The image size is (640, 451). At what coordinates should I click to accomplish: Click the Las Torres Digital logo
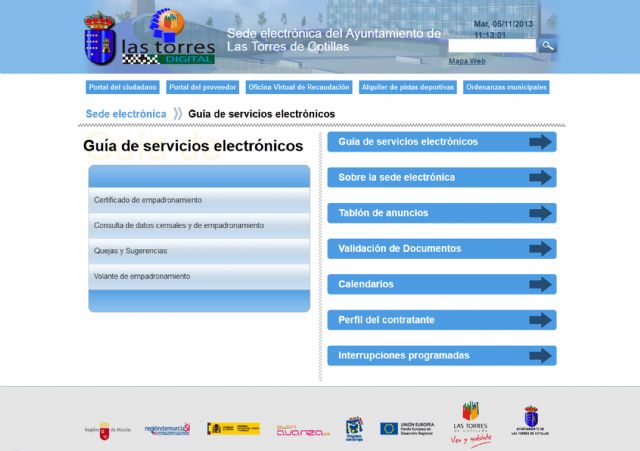[150, 38]
